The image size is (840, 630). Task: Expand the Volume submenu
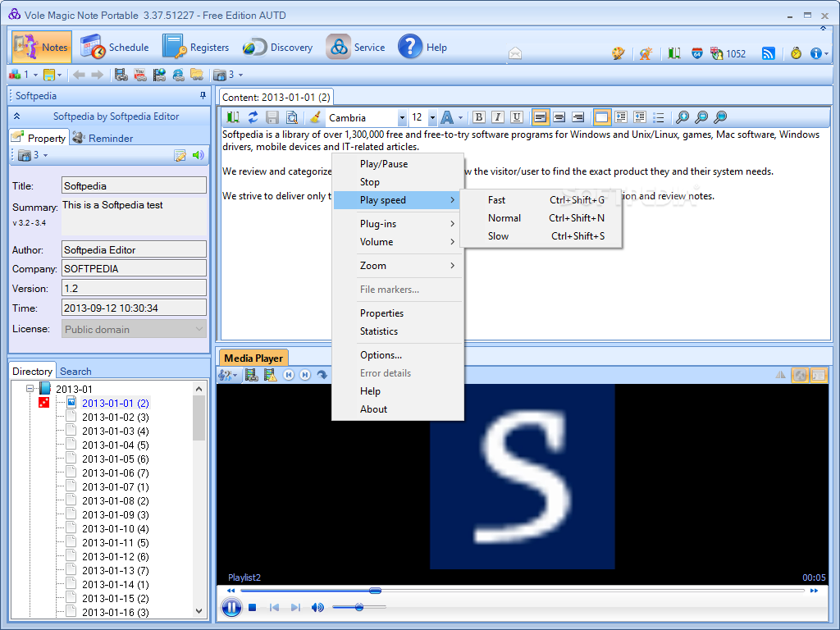398,242
